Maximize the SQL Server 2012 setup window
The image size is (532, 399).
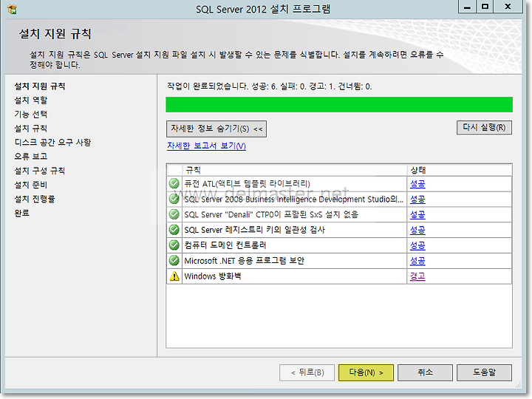[x=485, y=7]
